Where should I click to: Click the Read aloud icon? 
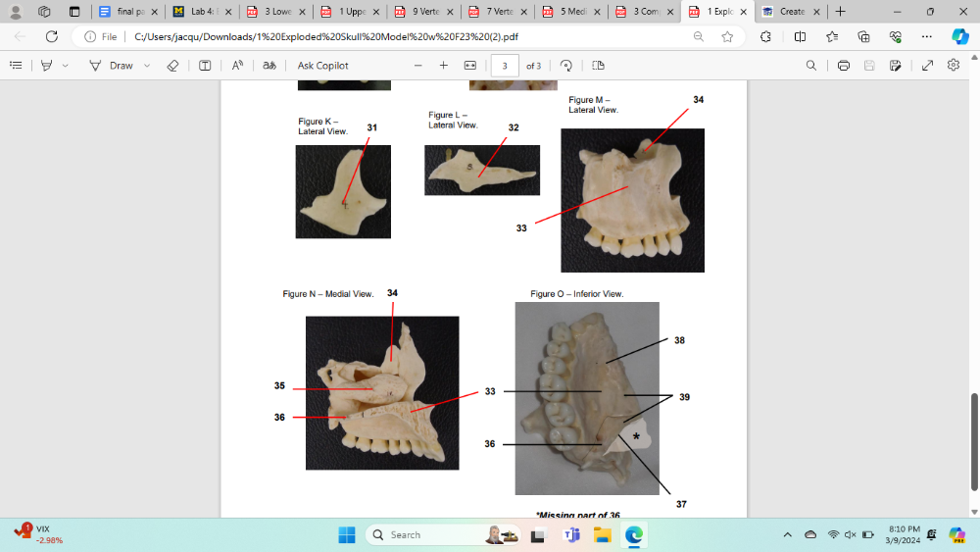click(237, 66)
